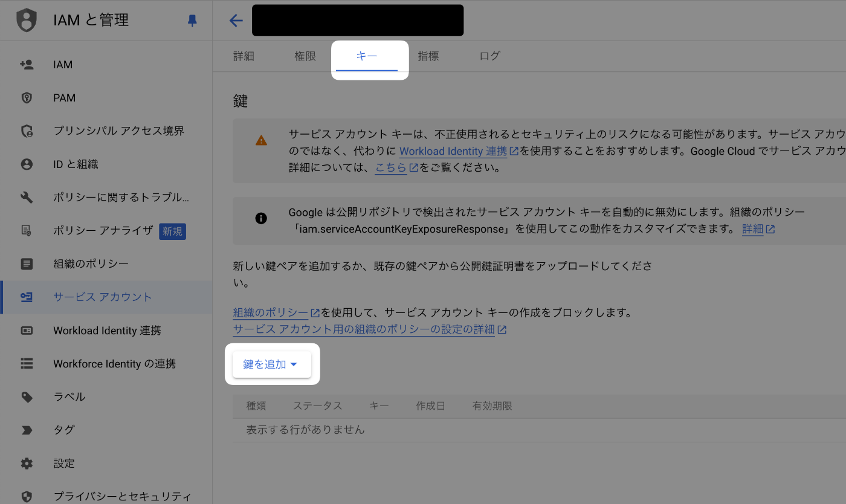Click external-link icon next to こちら
The width and height of the screenshot is (846, 504).
(x=414, y=168)
